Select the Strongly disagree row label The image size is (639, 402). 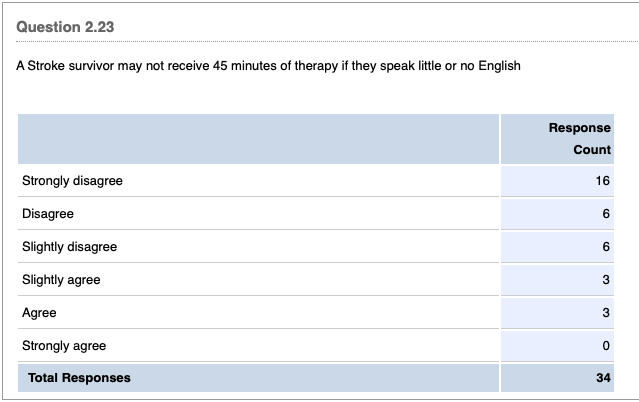click(x=72, y=181)
